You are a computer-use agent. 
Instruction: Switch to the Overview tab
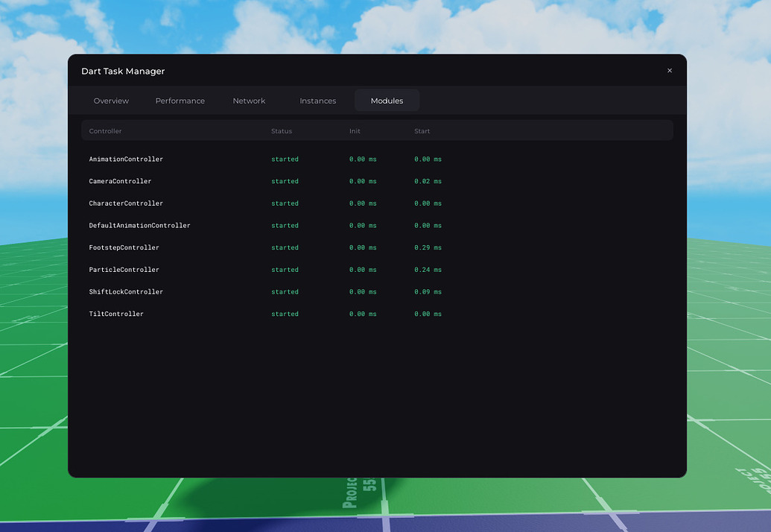[111, 101]
